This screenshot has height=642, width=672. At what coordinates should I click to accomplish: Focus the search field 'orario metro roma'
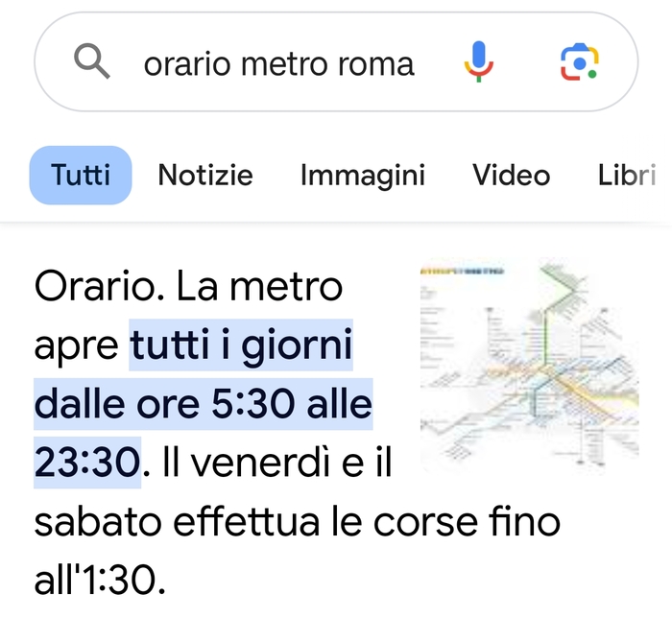[x=278, y=63]
